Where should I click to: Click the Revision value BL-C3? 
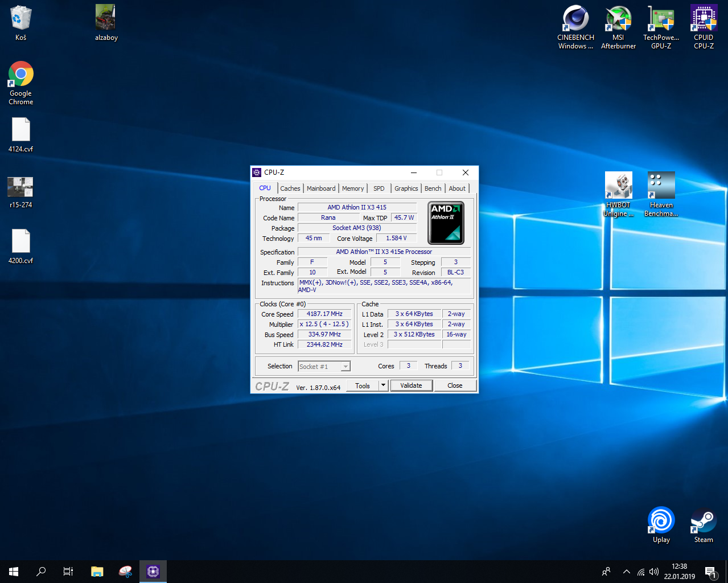[x=455, y=273]
